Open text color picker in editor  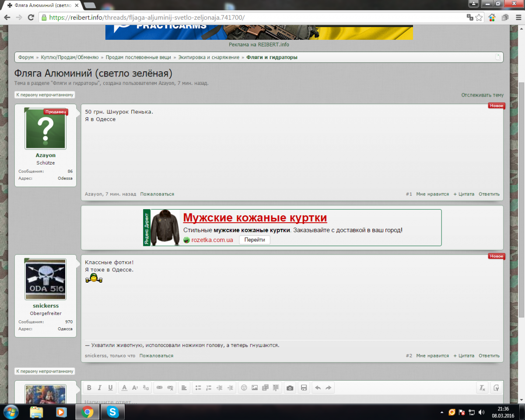[x=124, y=388]
